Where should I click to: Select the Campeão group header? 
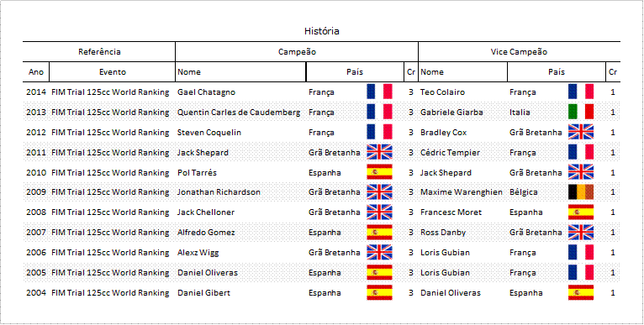pos(297,52)
